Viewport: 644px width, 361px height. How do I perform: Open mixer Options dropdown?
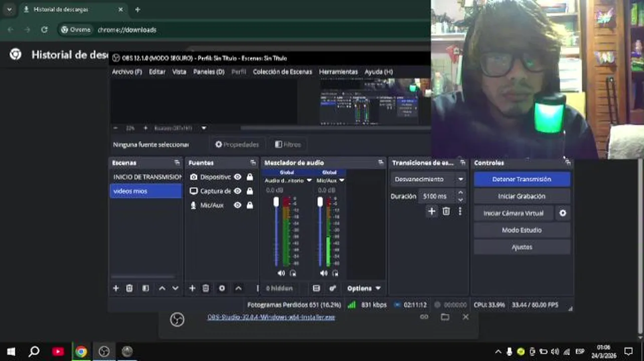pyautogui.click(x=364, y=288)
